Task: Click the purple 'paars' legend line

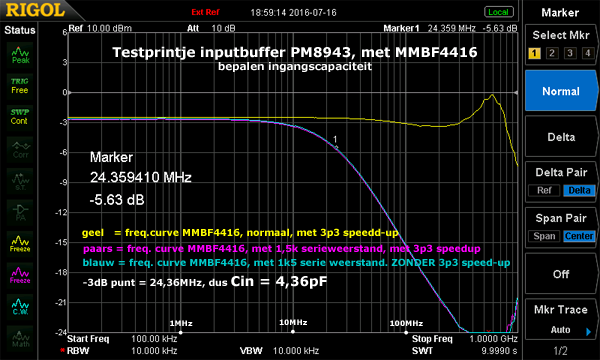Action: tap(282, 249)
